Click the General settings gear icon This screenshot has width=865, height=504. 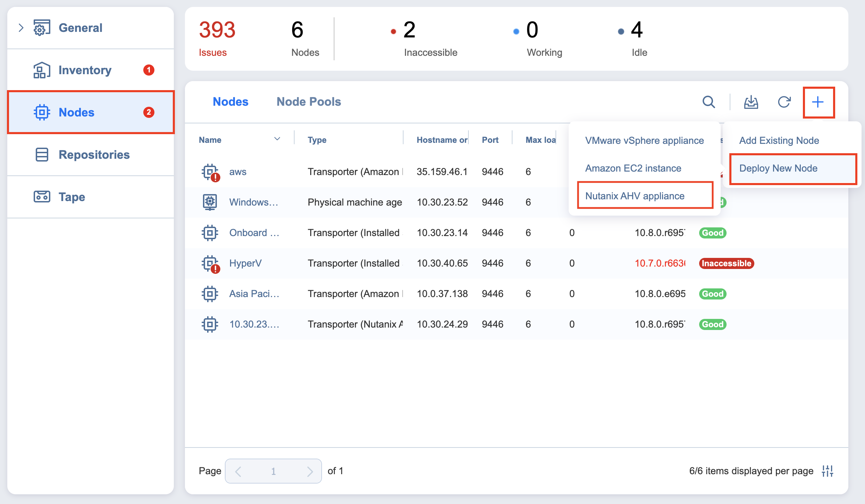(42, 28)
